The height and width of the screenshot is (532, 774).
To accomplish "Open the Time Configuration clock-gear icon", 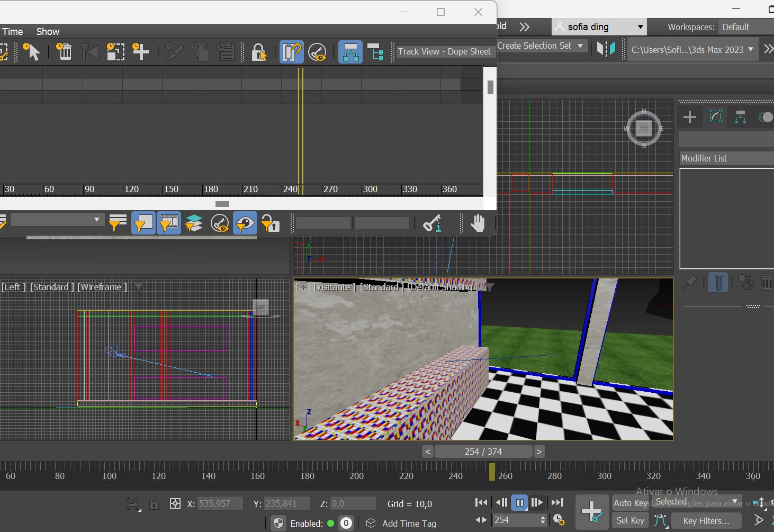I will coord(559,520).
